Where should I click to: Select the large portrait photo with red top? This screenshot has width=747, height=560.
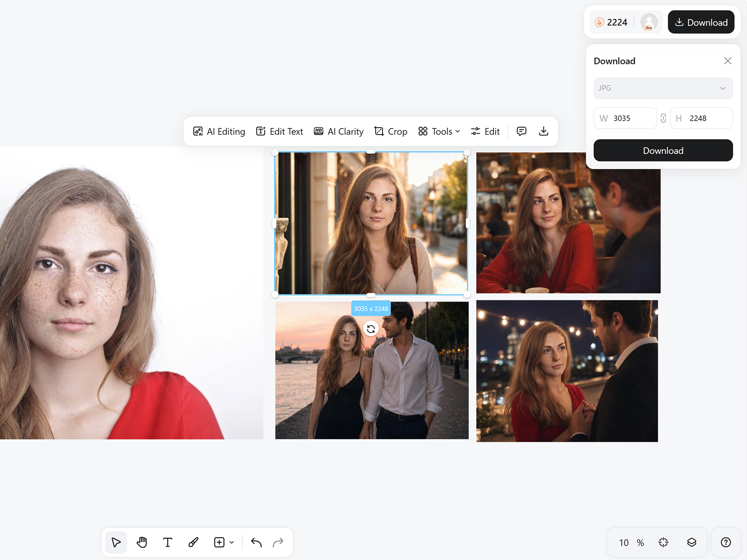pyautogui.click(x=132, y=293)
